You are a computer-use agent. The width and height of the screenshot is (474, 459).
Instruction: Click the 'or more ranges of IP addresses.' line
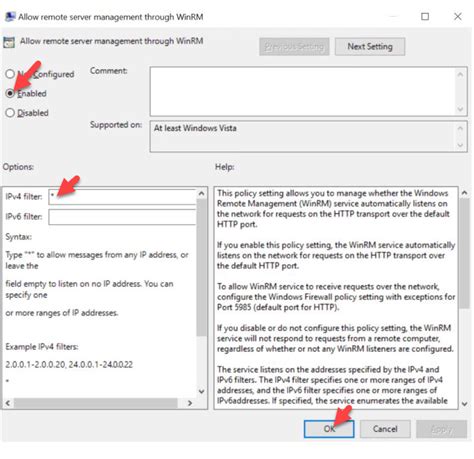coord(62,313)
